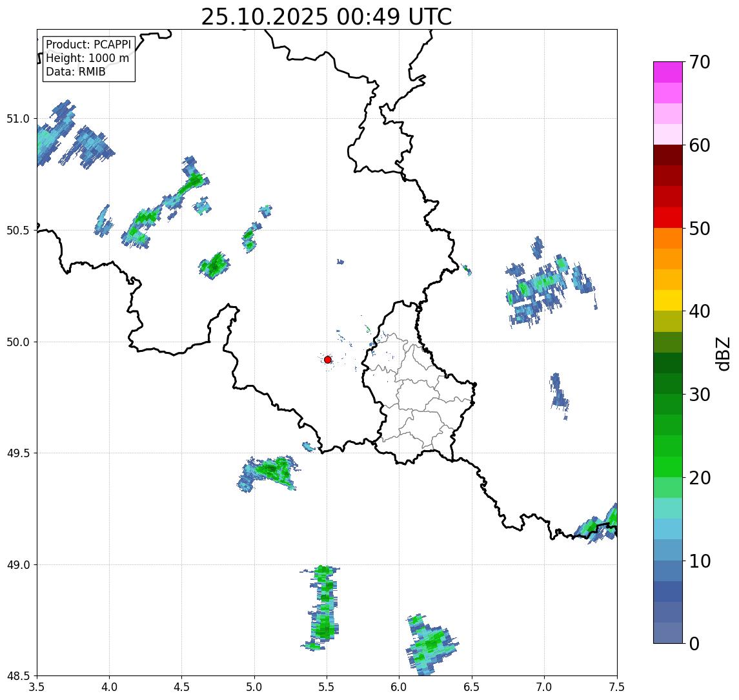Click the latitude tick label '49.5'
This screenshot has width=739, height=700.
click(18, 453)
